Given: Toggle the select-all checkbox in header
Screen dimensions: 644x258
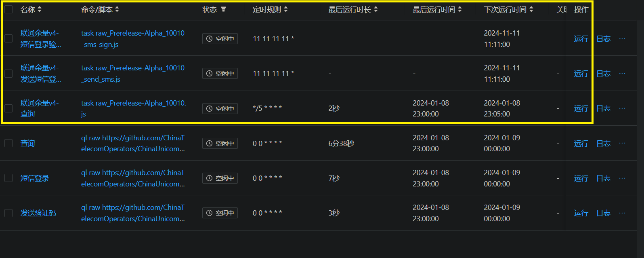Looking at the screenshot, I should tap(8, 9).
